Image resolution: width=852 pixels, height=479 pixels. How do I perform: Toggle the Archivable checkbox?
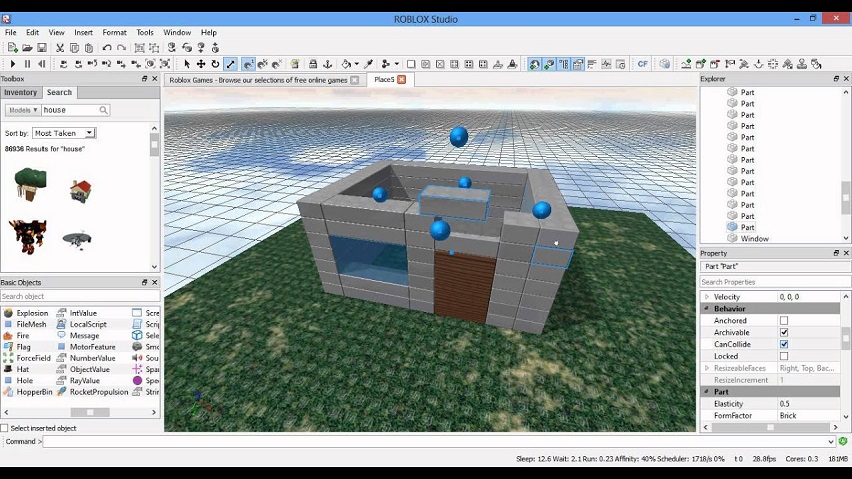coord(784,332)
